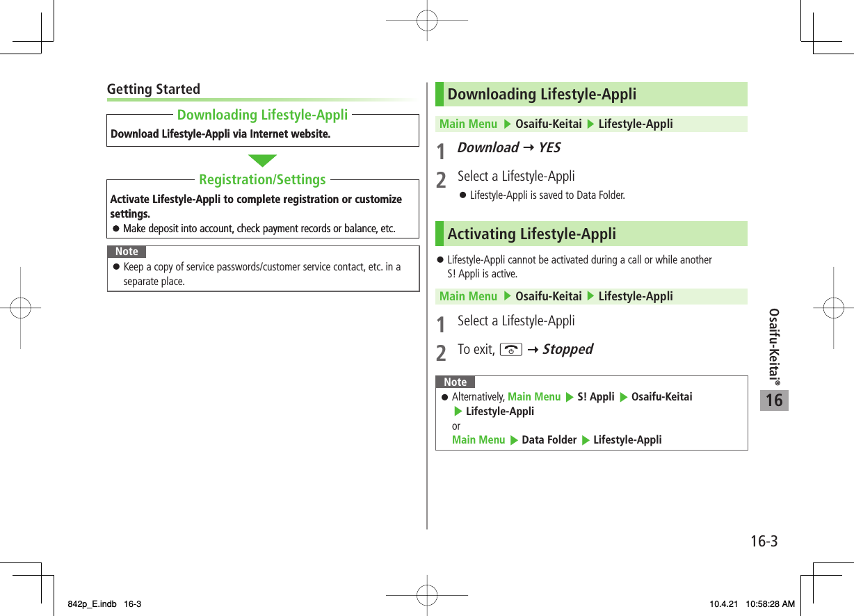This screenshot has width=854, height=616.
Task: Click the green triangle starting the indented Lifestyle-Appli note line
Action: pyautogui.click(x=458, y=412)
